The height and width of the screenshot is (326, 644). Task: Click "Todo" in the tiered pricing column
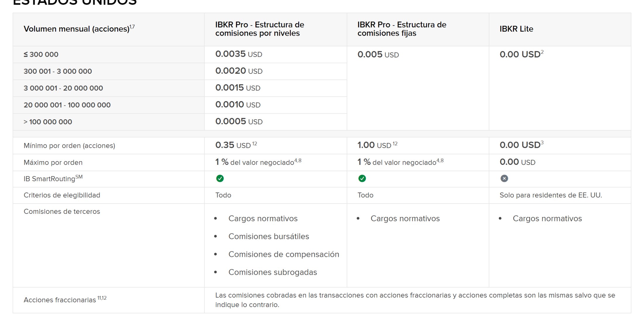[x=223, y=195]
